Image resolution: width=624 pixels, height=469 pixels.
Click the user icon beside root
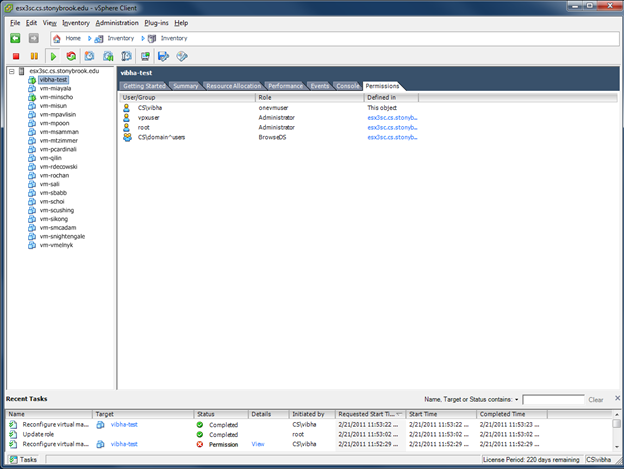pos(127,127)
